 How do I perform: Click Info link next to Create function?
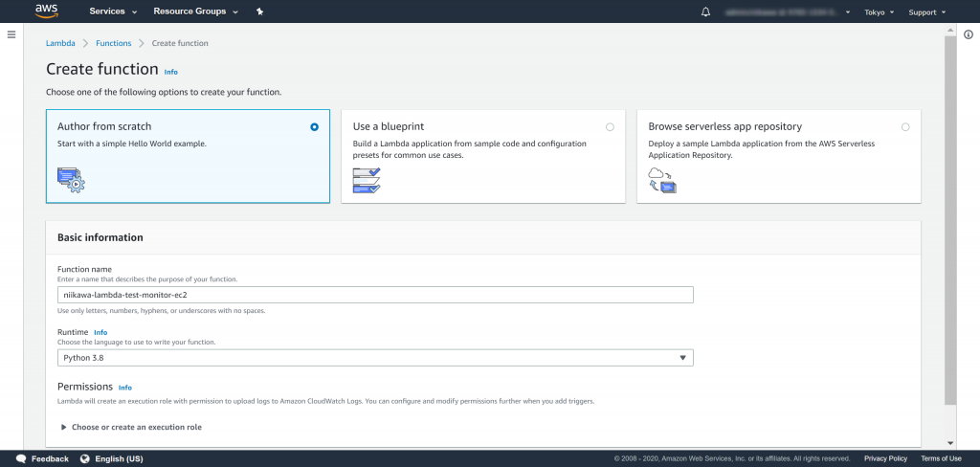[170, 72]
